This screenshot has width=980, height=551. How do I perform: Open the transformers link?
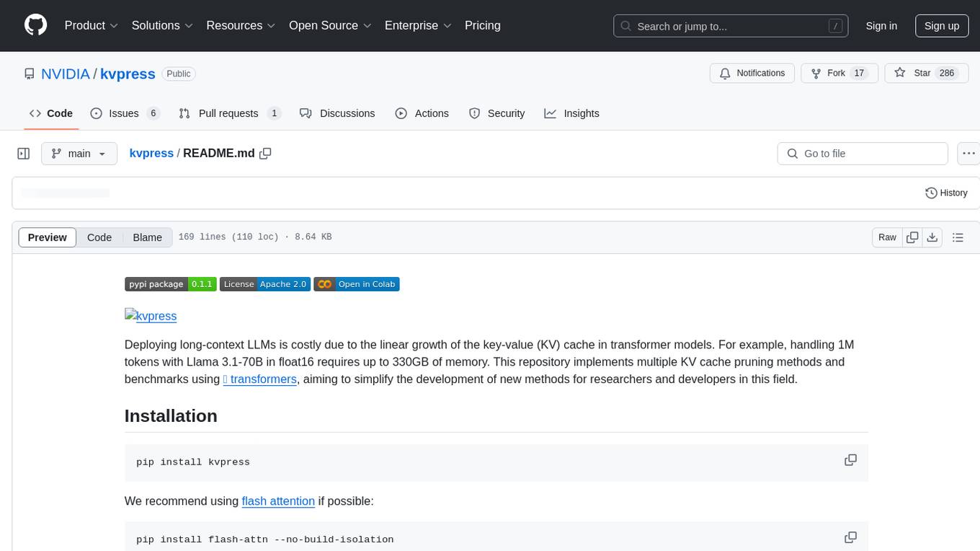pyautogui.click(x=260, y=379)
